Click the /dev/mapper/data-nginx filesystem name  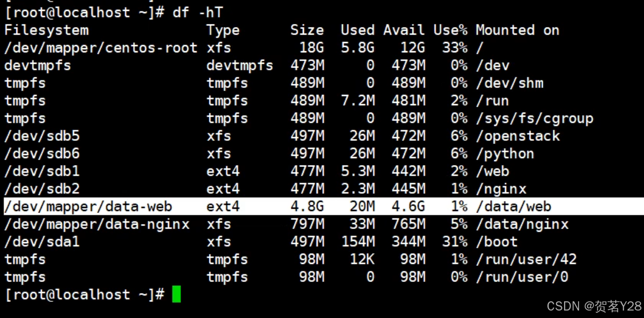[97, 224]
